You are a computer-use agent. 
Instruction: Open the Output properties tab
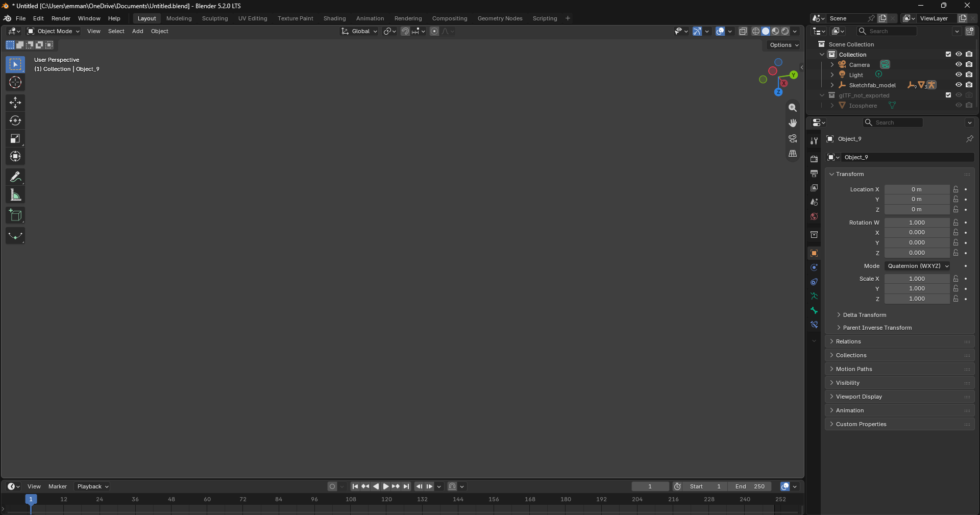(814, 174)
